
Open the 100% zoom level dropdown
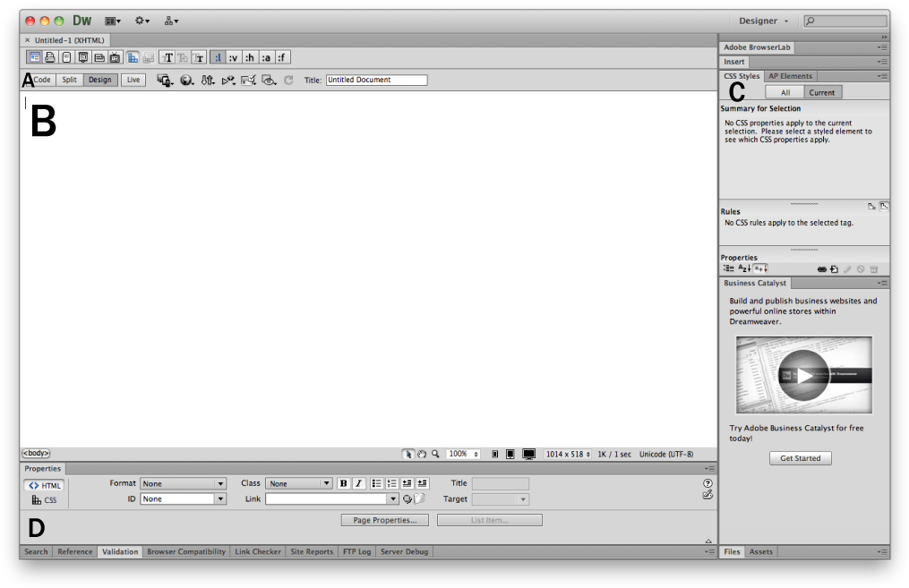coord(463,454)
